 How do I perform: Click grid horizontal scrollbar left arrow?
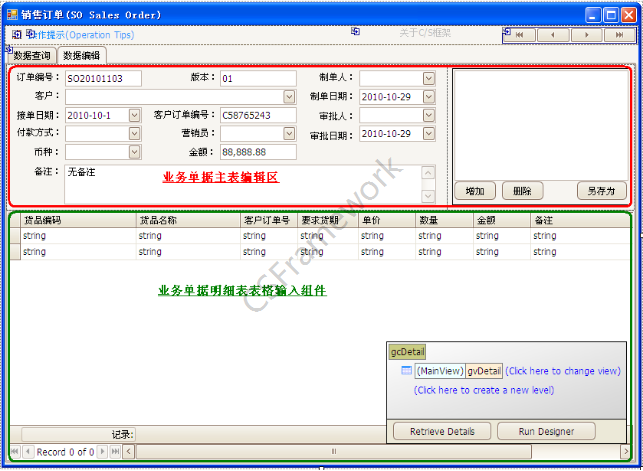coord(129,452)
